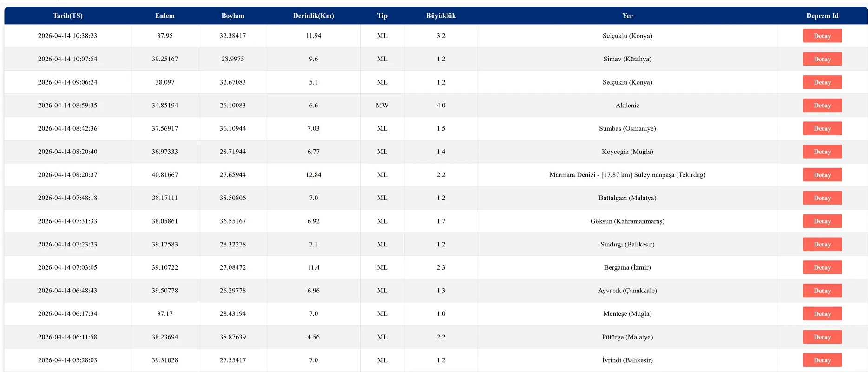This screenshot has height=372, width=868.
Task: Select the Yer column header
Action: tap(627, 16)
